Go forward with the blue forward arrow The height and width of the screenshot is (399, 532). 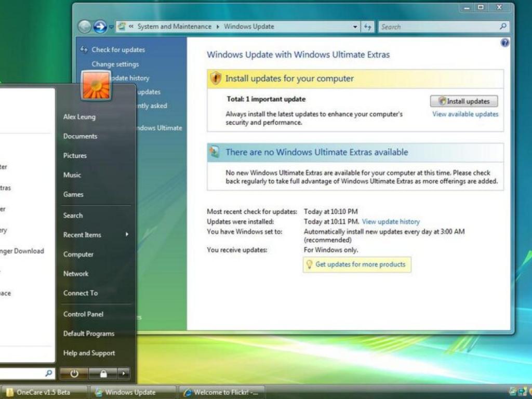pos(100,26)
